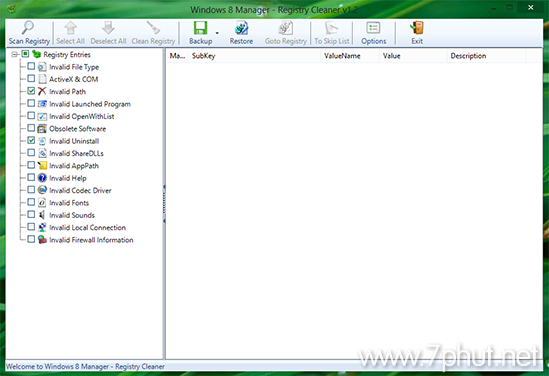Collapse the Registry Entries tree node
This screenshot has width=549, height=376.
tap(14, 54)
